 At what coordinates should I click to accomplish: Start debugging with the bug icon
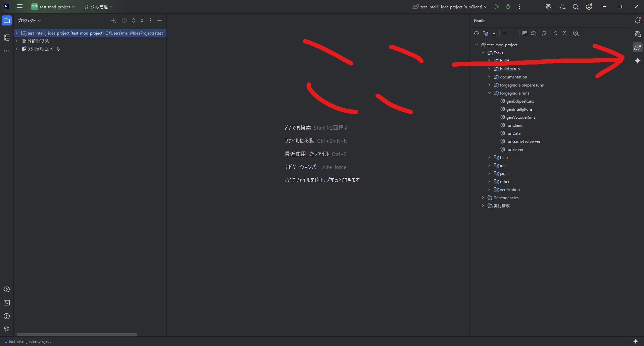click(508, 7)
